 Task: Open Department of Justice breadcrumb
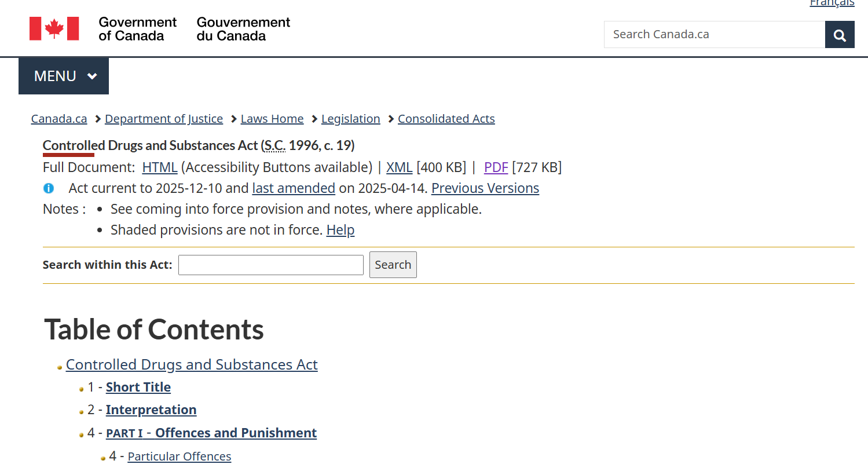164,119
